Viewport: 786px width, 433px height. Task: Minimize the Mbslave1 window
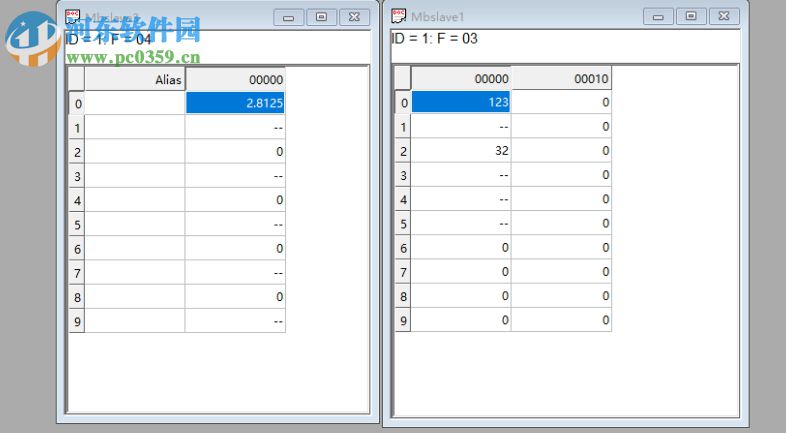click(658, 17)
